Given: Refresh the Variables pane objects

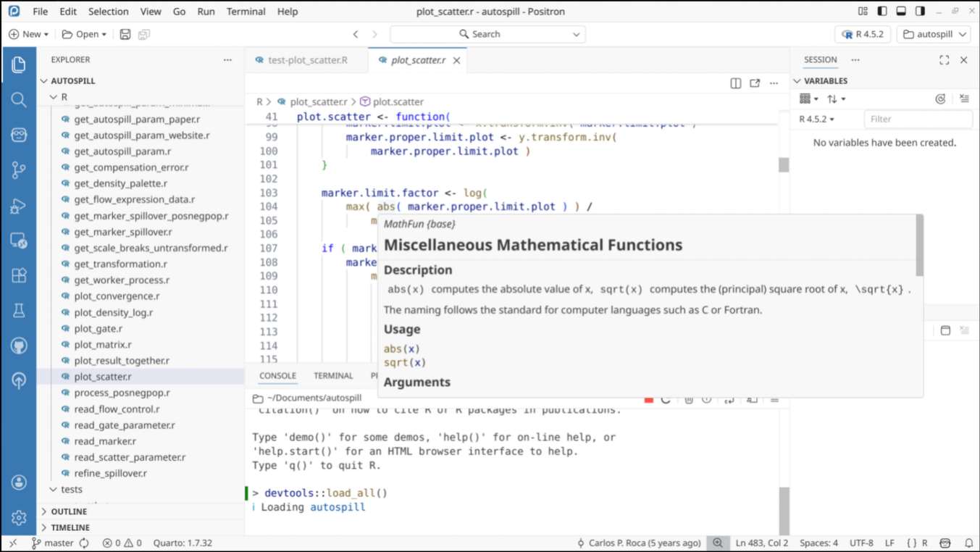Looking at the screenshot, I should tap(940, 99).
